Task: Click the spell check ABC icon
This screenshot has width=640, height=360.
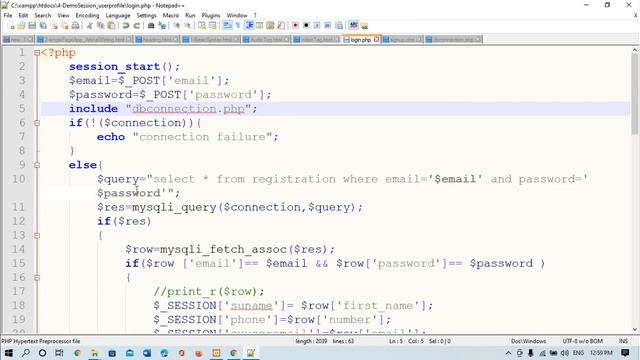Action: pos(353,26)
